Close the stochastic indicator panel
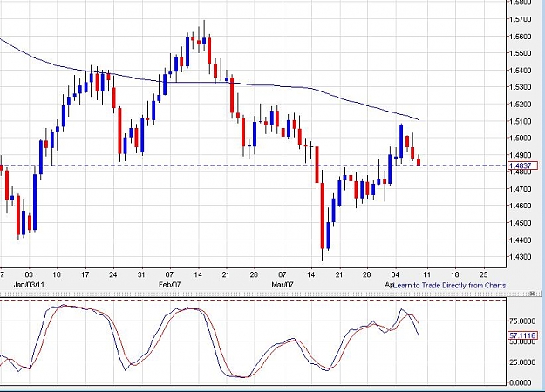This screenshot has height=392, width=545. (x=532, y=294)
